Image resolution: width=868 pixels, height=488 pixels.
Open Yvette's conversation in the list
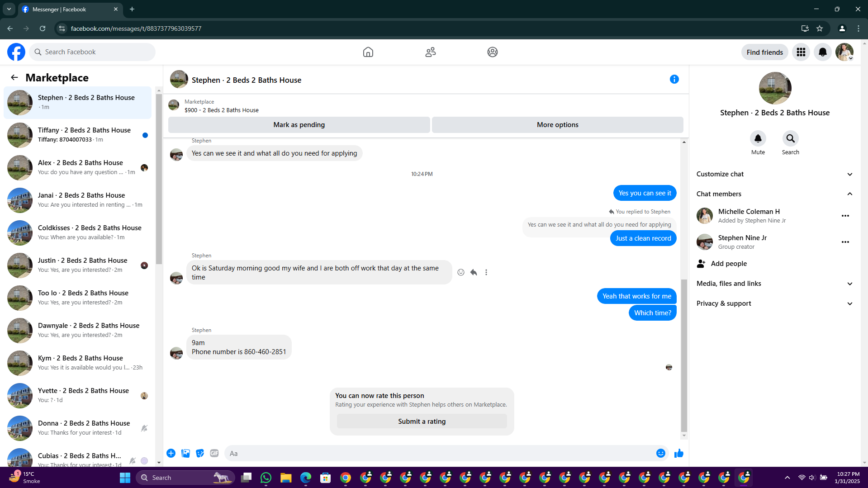point(78,396)
